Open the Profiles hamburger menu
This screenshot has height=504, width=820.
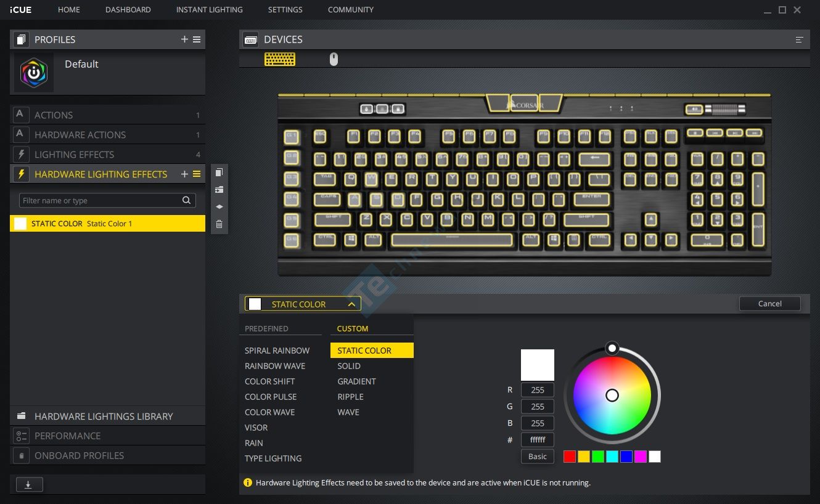pyautogui.click(x=197, y=39)
